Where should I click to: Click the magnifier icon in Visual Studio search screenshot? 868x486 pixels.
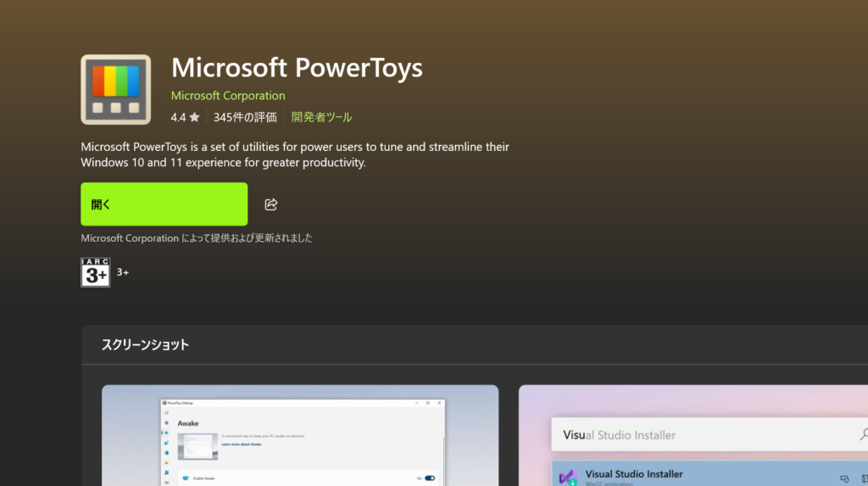[862, 434]
